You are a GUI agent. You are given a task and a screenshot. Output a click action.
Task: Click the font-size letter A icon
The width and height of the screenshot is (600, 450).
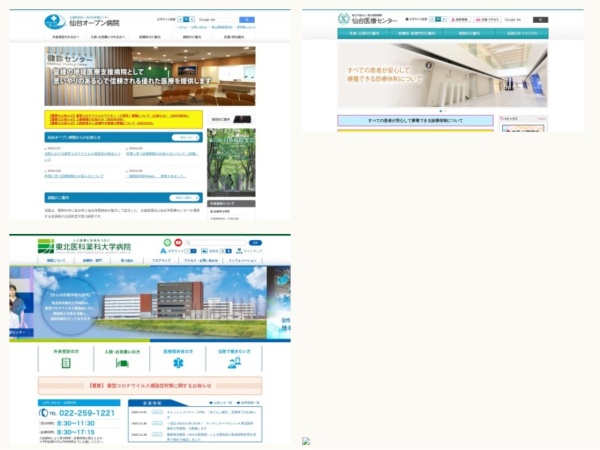[x=163, y=251]
